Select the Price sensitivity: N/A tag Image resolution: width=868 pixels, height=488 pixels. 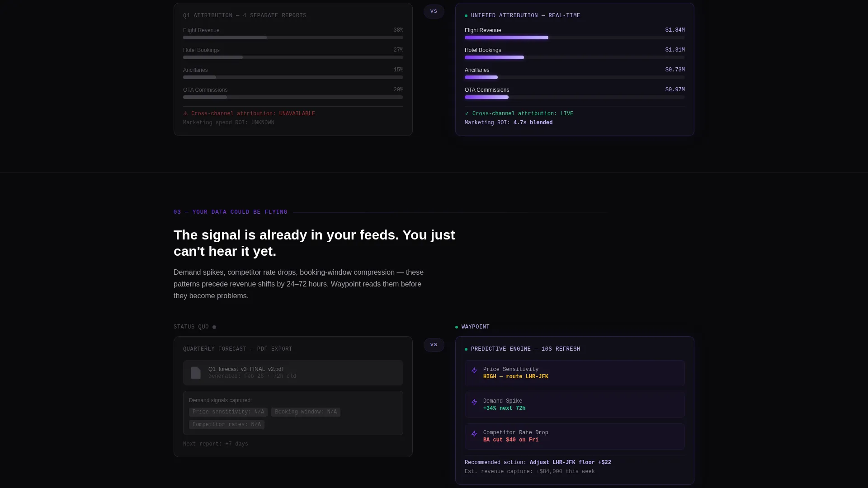point(228,412)
